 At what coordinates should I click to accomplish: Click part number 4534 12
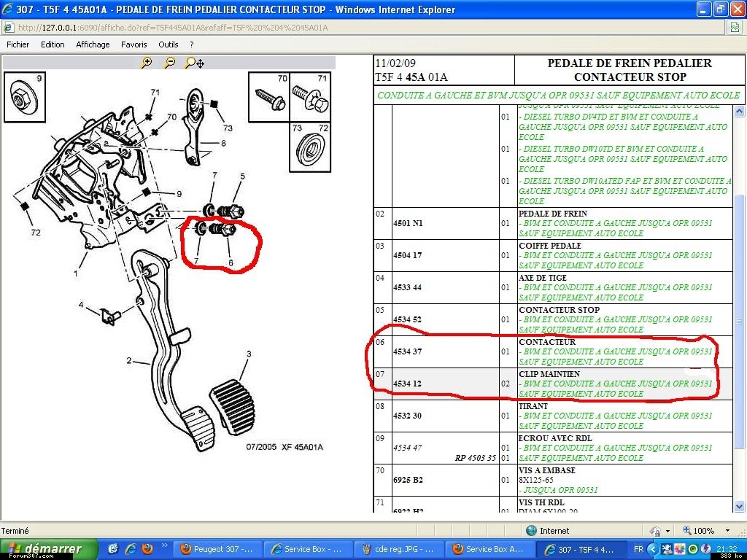(x=407, y=384)
